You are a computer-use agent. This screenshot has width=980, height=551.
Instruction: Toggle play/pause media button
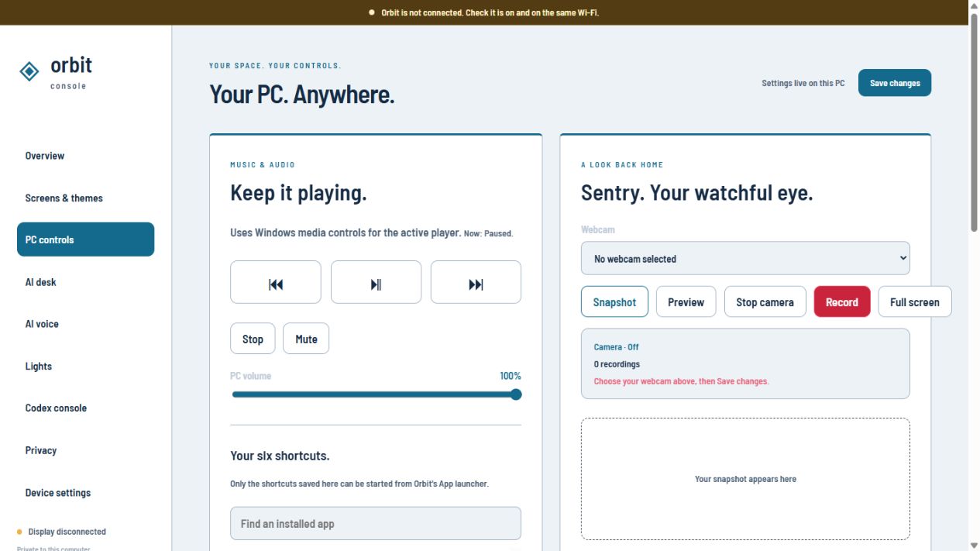coord(376,282)
